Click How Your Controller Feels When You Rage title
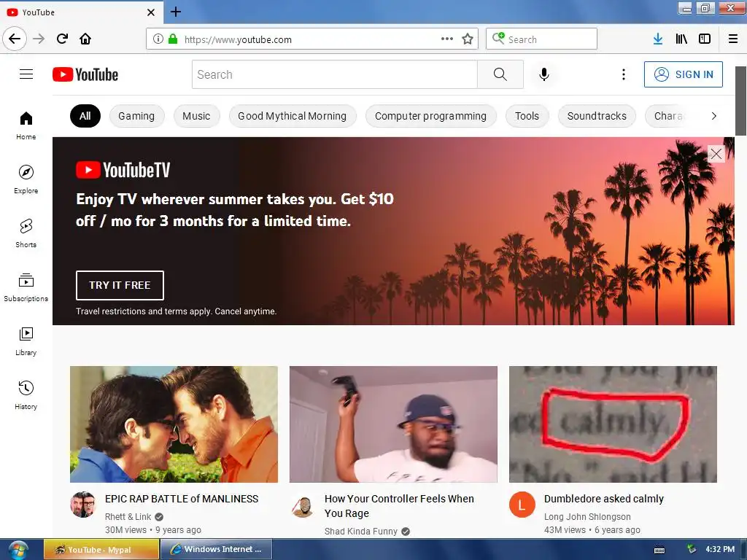 click(399, 506)
